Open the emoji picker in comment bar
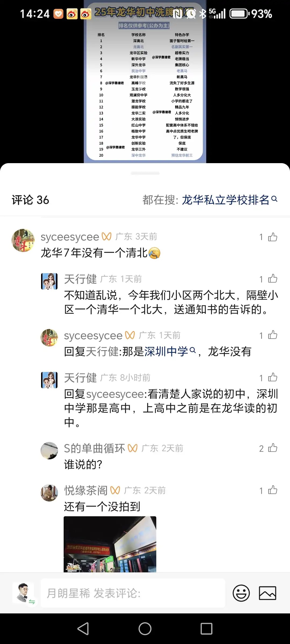This screenshot has height=644, width=290. (x=241, y=593)
